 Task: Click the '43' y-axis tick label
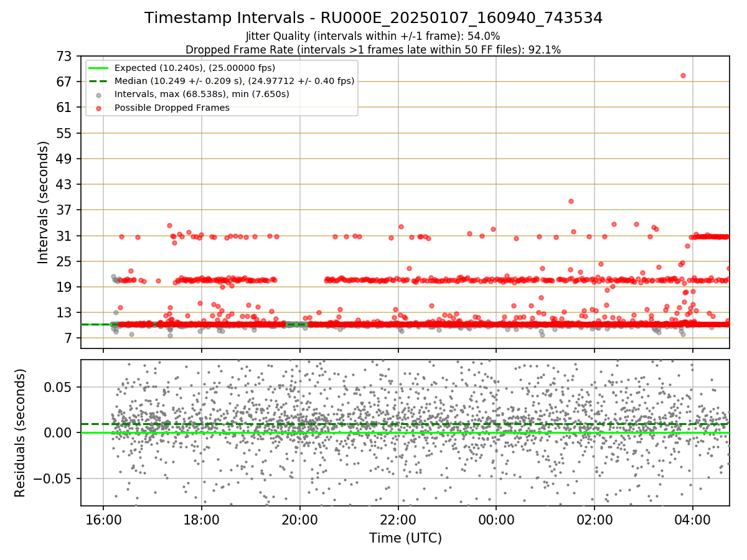(65, 184)
